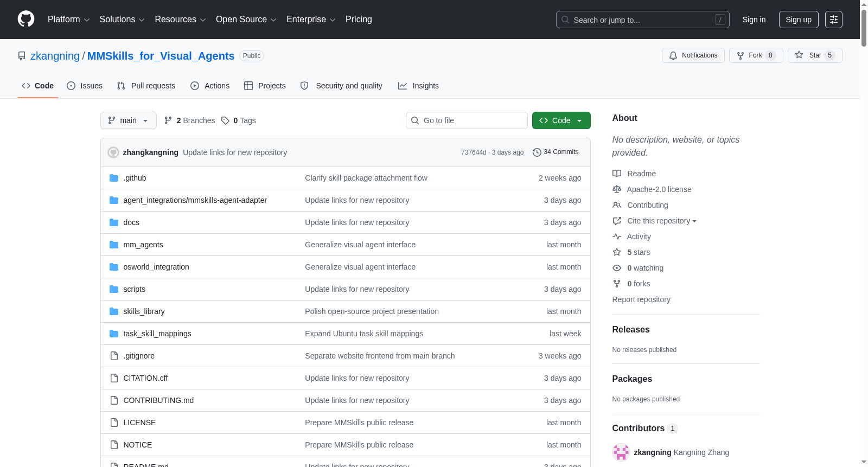This screenshot has width=868, height=467.
Task: Click the Readme book icon
Action: point(617,174)
